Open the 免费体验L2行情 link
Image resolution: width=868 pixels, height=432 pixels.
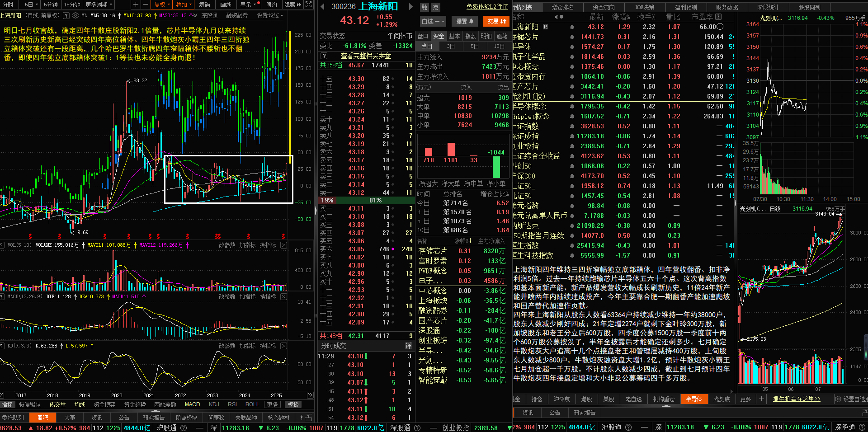tap(487, 7)
